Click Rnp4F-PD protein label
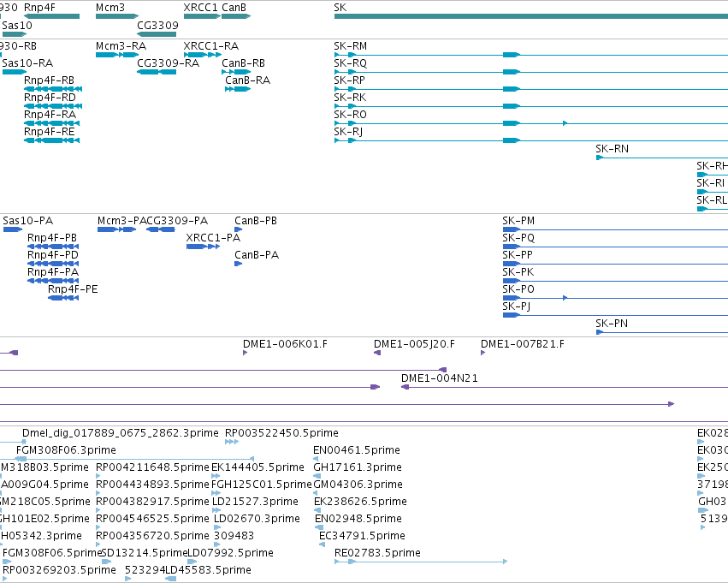728x583 pixels. click(x=53, y=255)
